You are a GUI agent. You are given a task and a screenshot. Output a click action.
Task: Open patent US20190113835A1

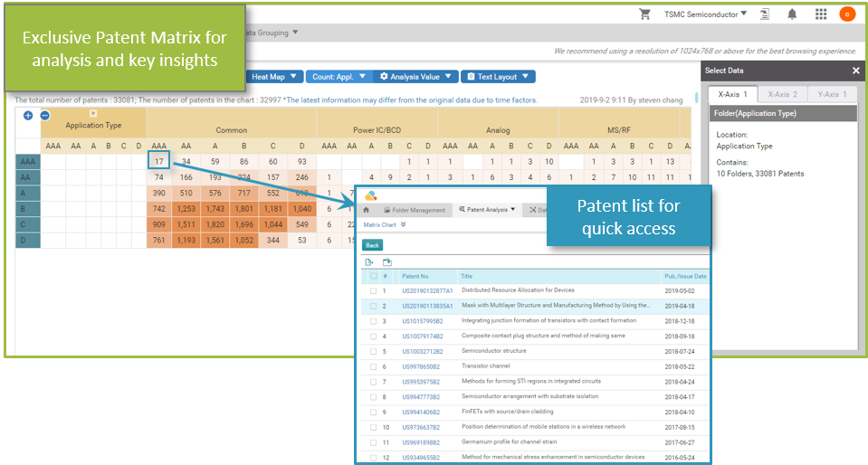point(427,306)
